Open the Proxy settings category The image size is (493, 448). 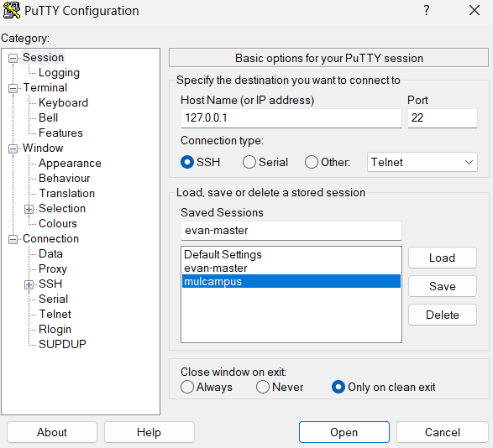[53, 268]
